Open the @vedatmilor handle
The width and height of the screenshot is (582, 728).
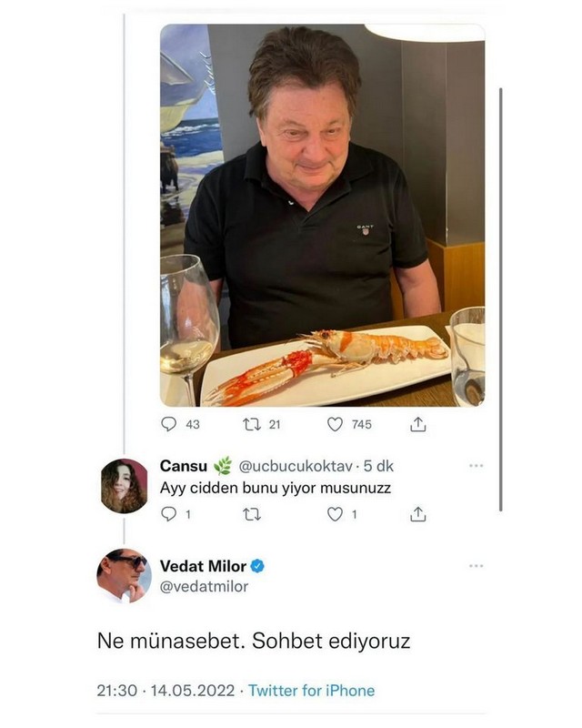(205, 586)
